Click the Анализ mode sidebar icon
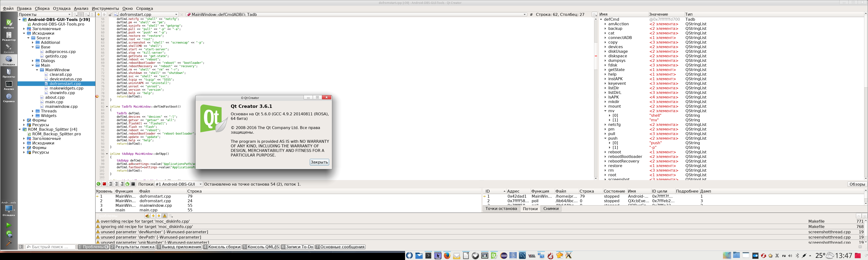 [x=9, y=85]
